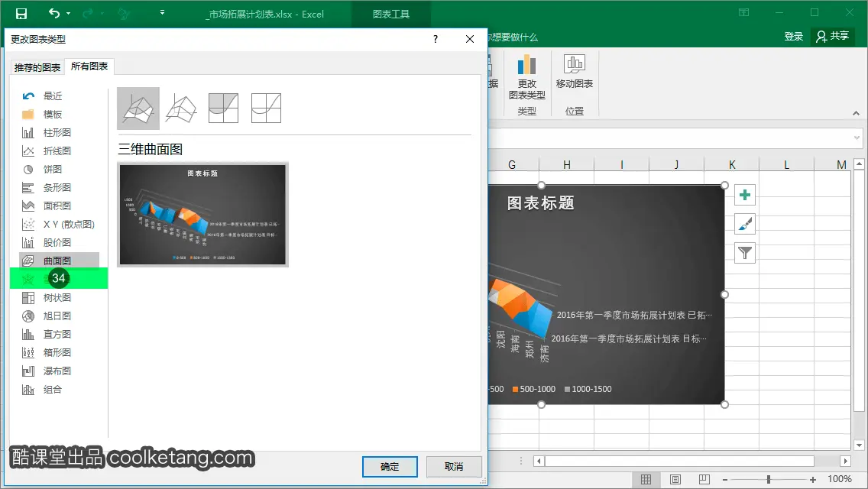The height and width of the screenshot is (489, 868).
Task: Select the 面积图 area chart category
Action: pyautogui.click(x=57, y=206)
